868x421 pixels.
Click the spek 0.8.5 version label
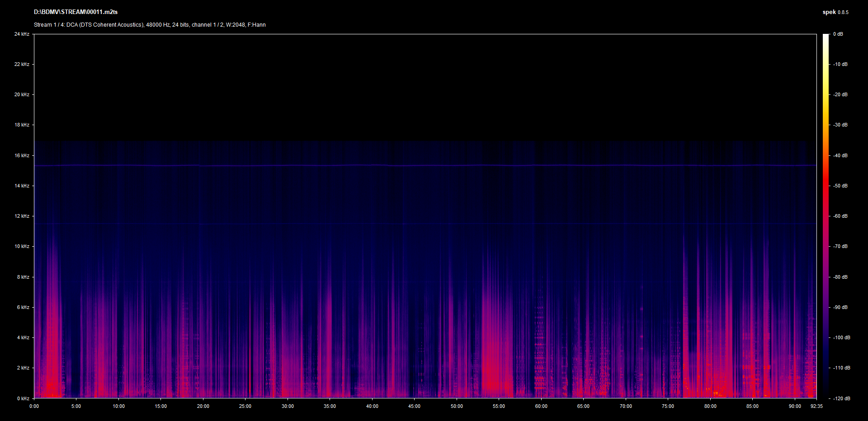point(835,12)
